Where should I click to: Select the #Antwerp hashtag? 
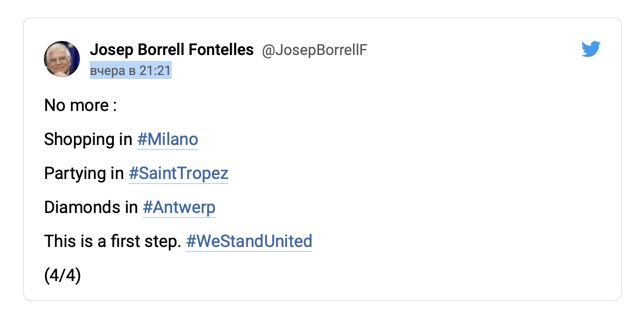click(x=179, y=207)
